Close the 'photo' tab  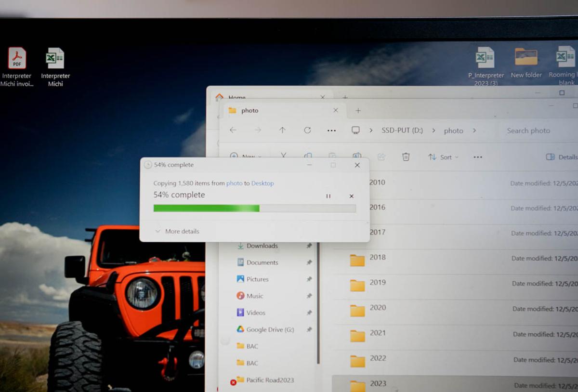click(336, 110)
